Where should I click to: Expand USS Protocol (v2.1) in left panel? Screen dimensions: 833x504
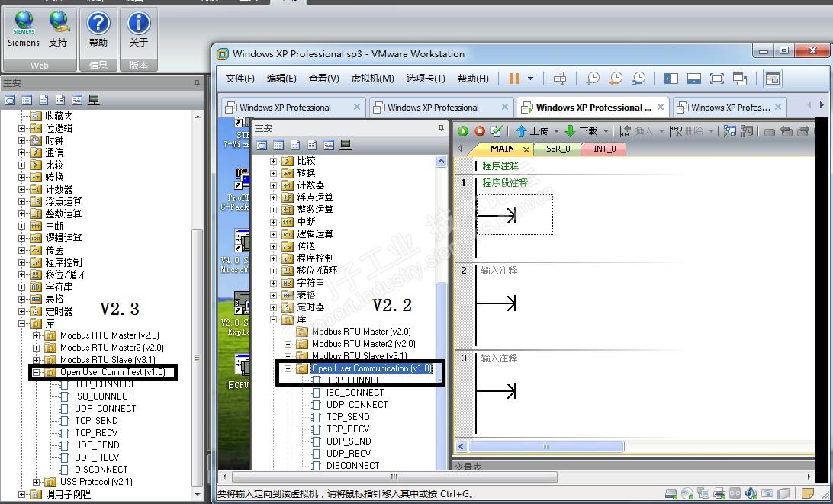pyautogui.click(x=36, y=482)
